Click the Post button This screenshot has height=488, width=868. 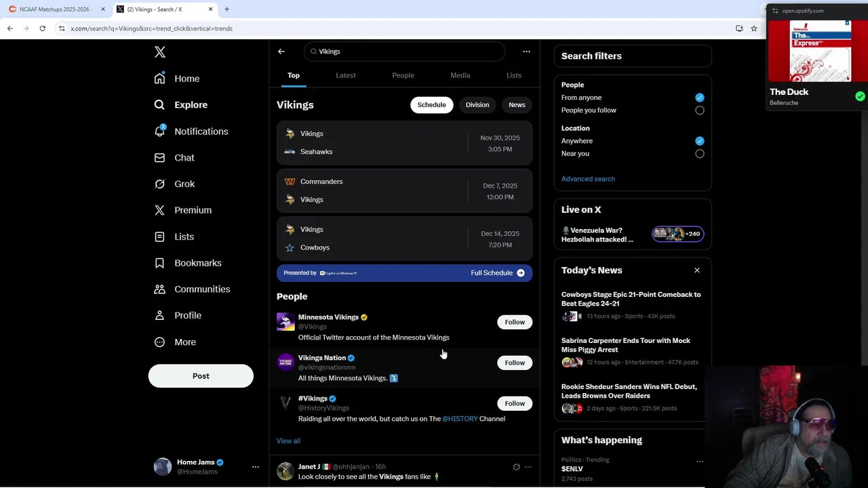click(x=201, y=376)
